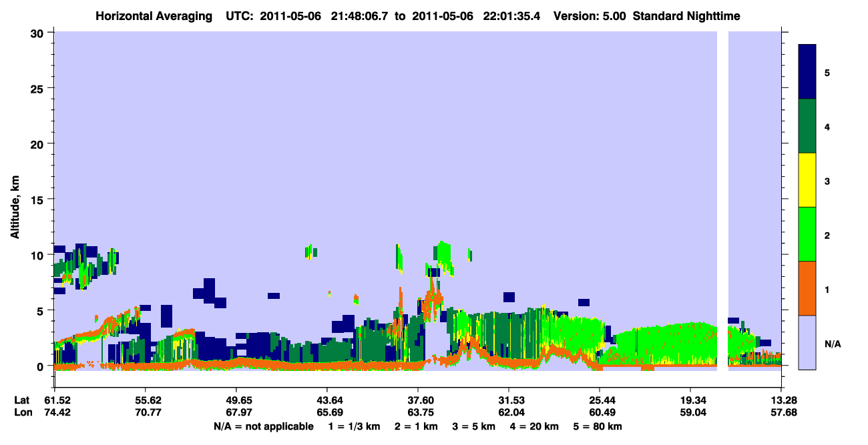
Task: Click the colorbar label 5
Action: tap(827, 72)
